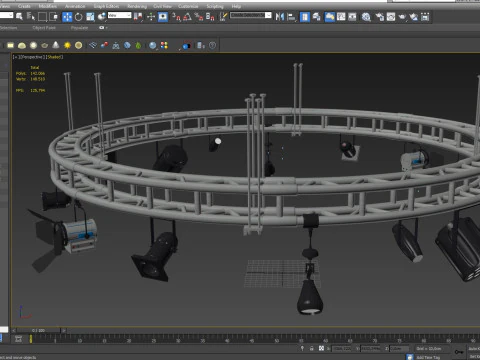Toggle Angle Snap

(x=187, y=17)
